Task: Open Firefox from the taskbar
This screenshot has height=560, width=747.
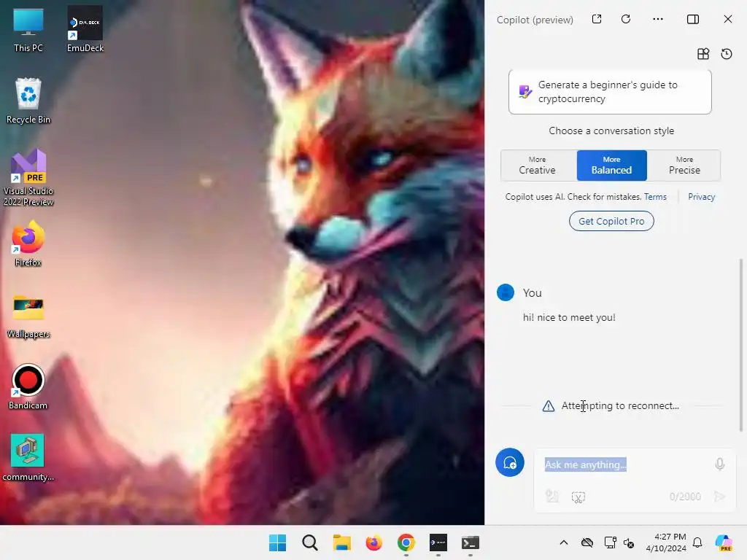Action: 374,542
